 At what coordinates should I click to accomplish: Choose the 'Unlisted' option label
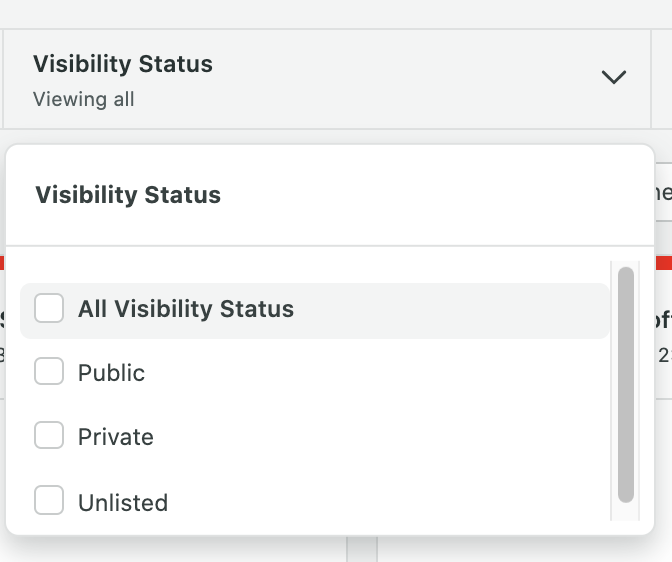pos(123,502)
